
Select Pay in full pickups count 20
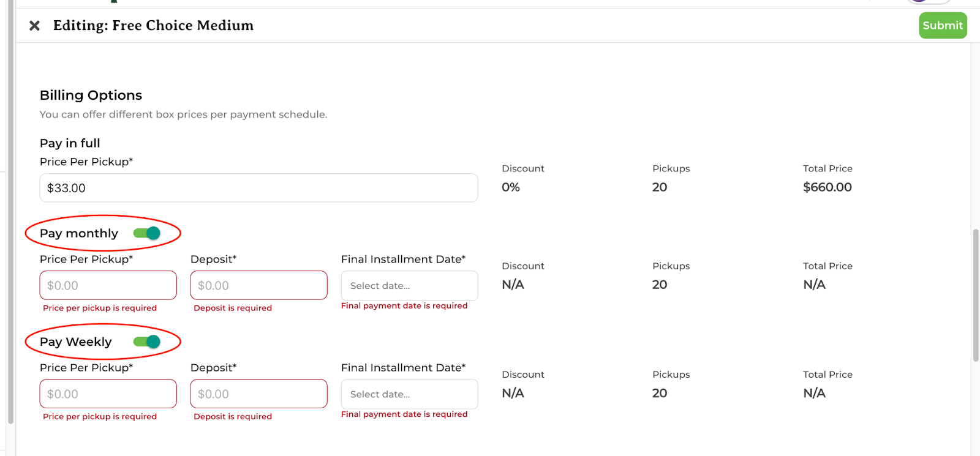tap(660, 187)
